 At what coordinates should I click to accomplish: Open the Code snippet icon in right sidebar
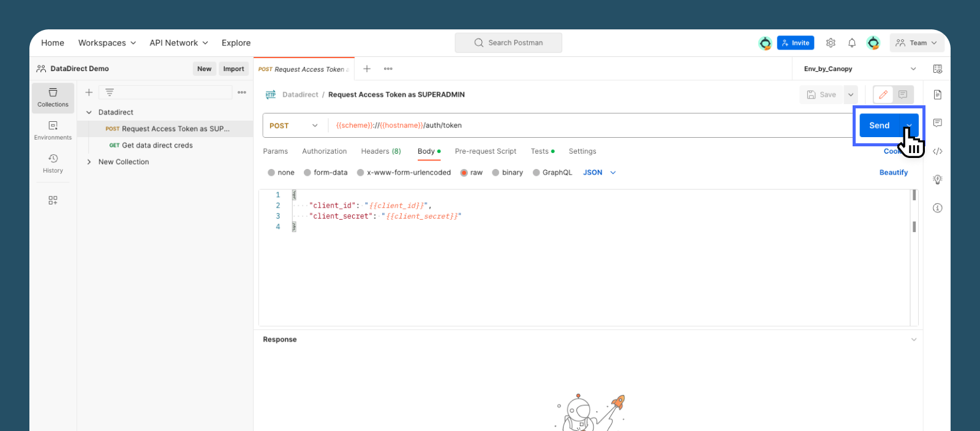click(938, 151)
